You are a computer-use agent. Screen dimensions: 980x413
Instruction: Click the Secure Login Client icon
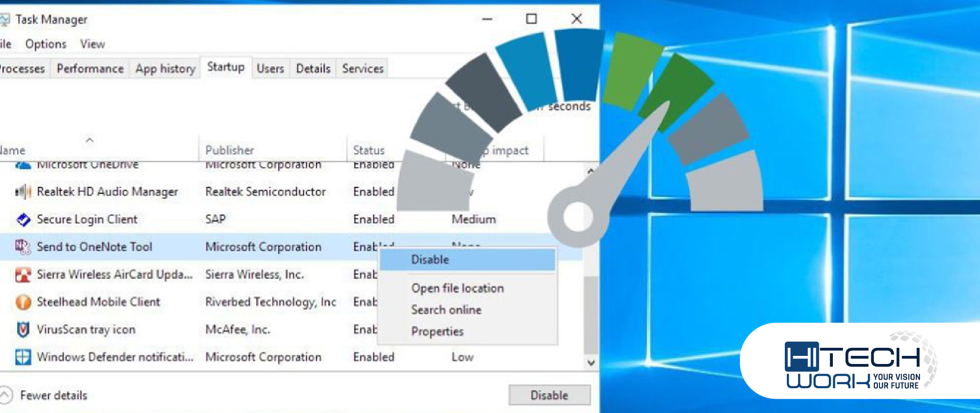[x=23, y=220]
